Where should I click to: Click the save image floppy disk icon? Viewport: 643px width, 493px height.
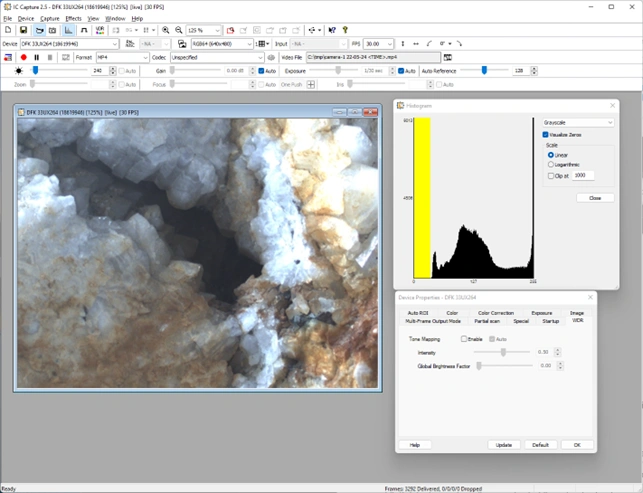pos(22,31)
